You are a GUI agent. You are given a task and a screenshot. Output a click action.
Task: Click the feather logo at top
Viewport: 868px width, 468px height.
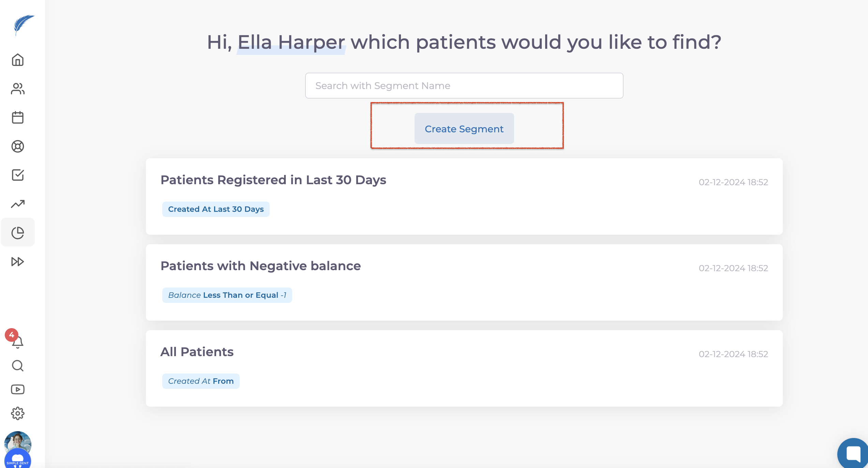click(23, 25)
